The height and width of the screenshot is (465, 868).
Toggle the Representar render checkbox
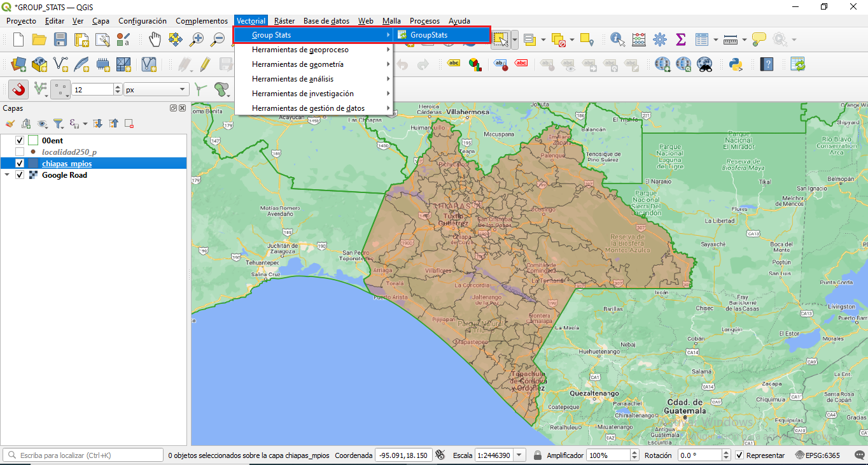739,455
